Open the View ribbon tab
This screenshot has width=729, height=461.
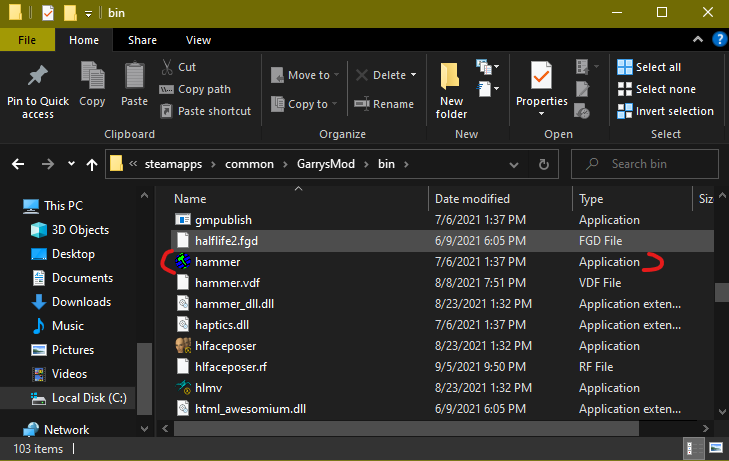(198, 40)
